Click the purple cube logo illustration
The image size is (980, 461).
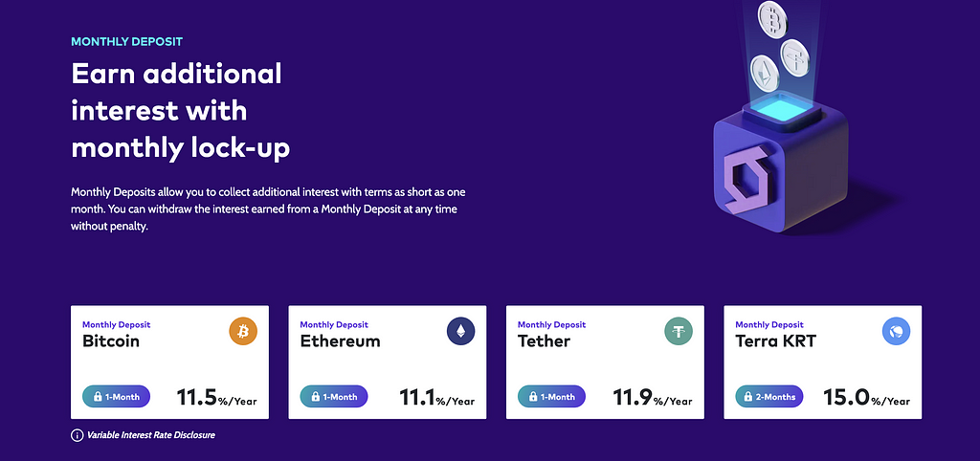(x=781, y=167)
